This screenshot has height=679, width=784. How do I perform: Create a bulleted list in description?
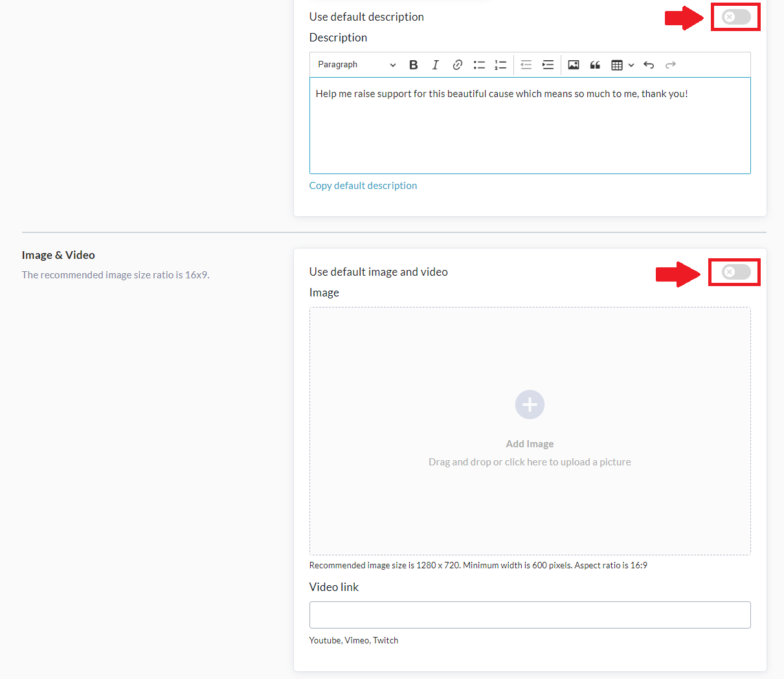tap(479, 65)
